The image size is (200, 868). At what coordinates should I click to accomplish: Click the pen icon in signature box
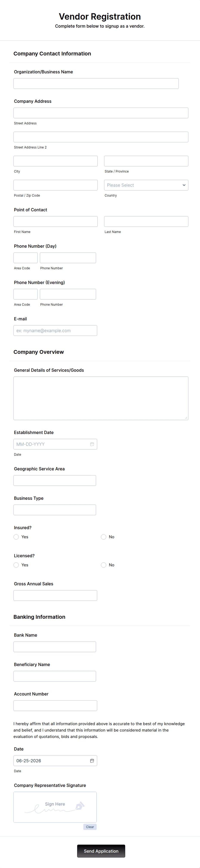[x=80, y=806]
